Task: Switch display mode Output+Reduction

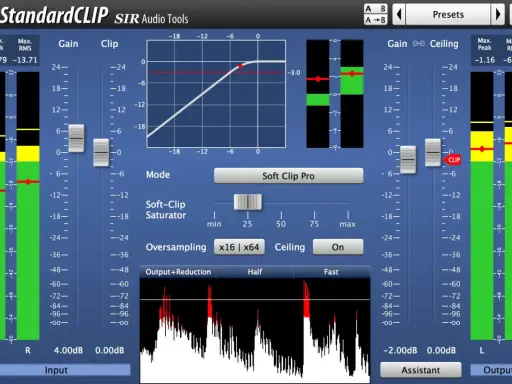Action: [x=178, y=272]
